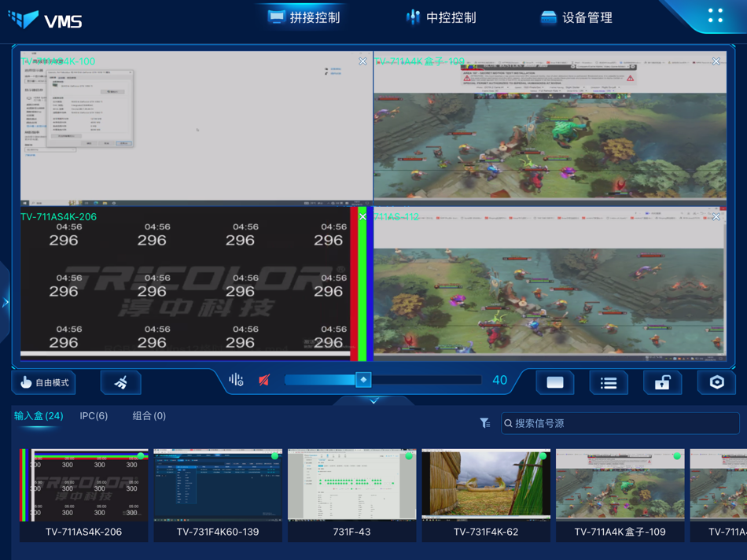Select the 输入盒 (24) tab

(39, 416)
